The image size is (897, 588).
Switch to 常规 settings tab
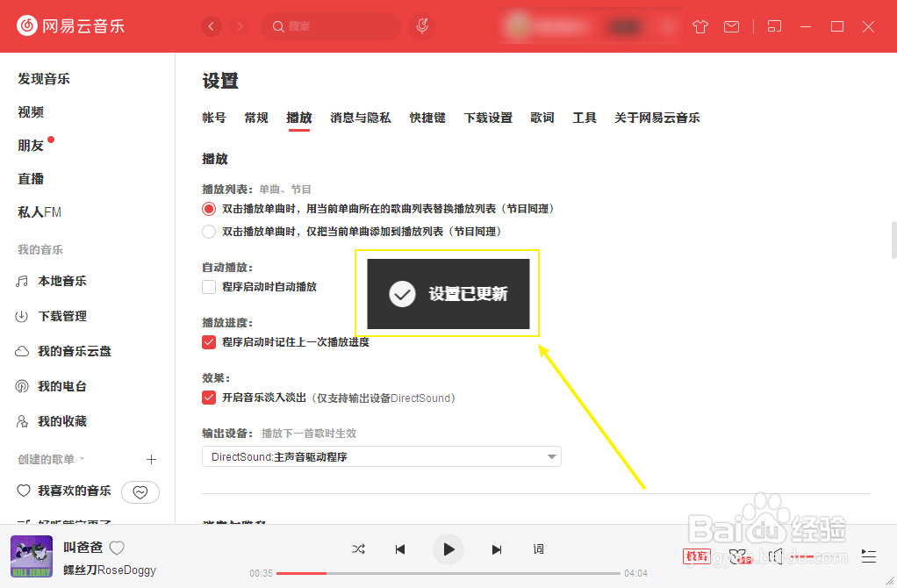click(256, 118)
